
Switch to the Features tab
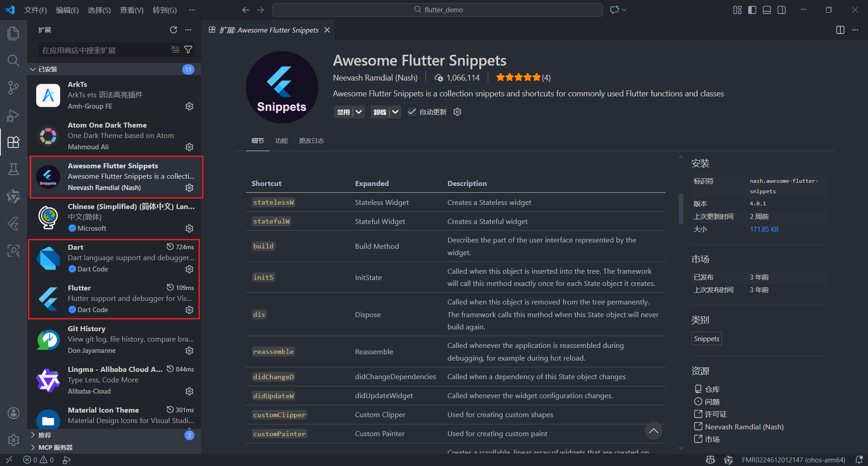[282, 141]
